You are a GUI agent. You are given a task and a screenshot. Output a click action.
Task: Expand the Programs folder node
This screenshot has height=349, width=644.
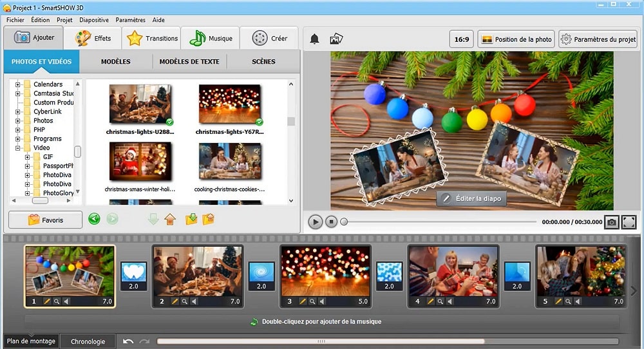click(17, 139)
